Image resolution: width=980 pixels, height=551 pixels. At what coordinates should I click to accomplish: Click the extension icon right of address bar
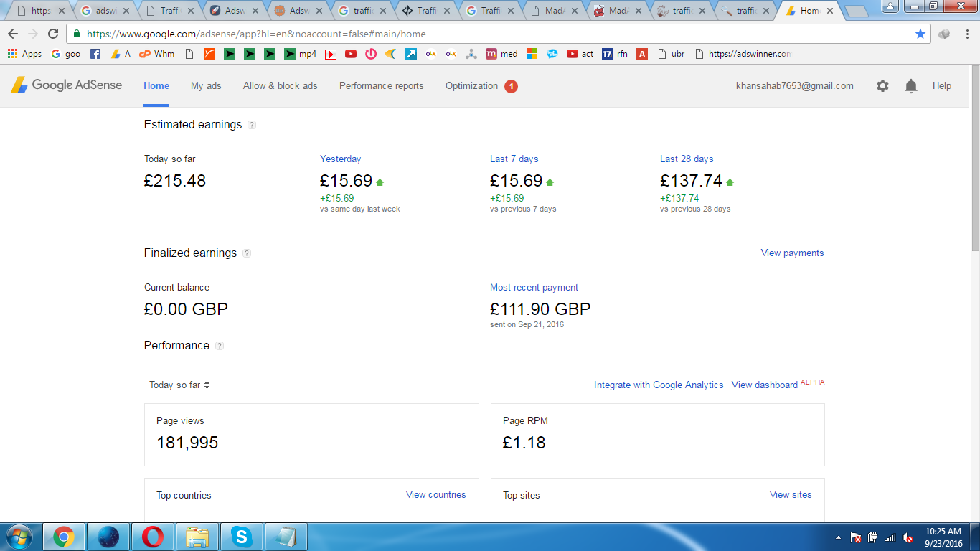pos(944,34)
